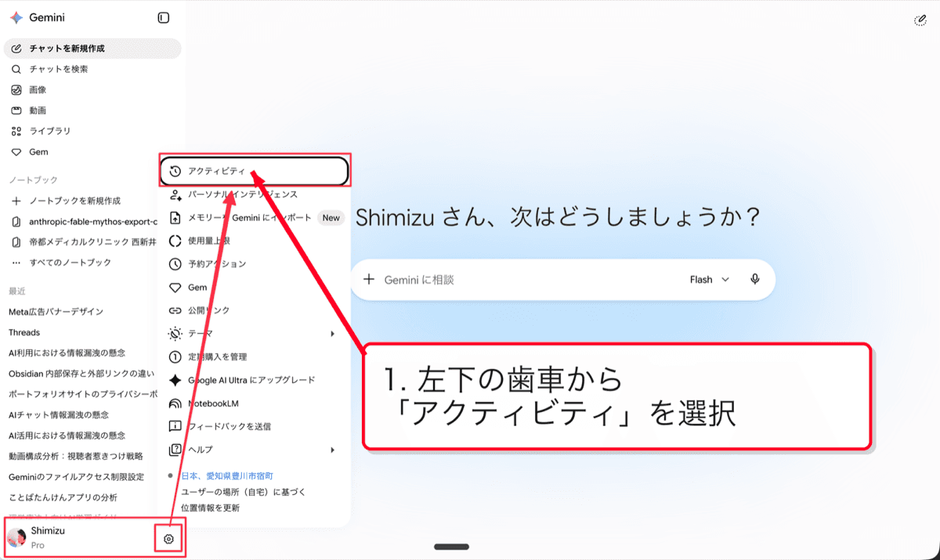The image size is (940, 560).
Task: Click the plus icon in prompt box
Action: click(370, 280)
